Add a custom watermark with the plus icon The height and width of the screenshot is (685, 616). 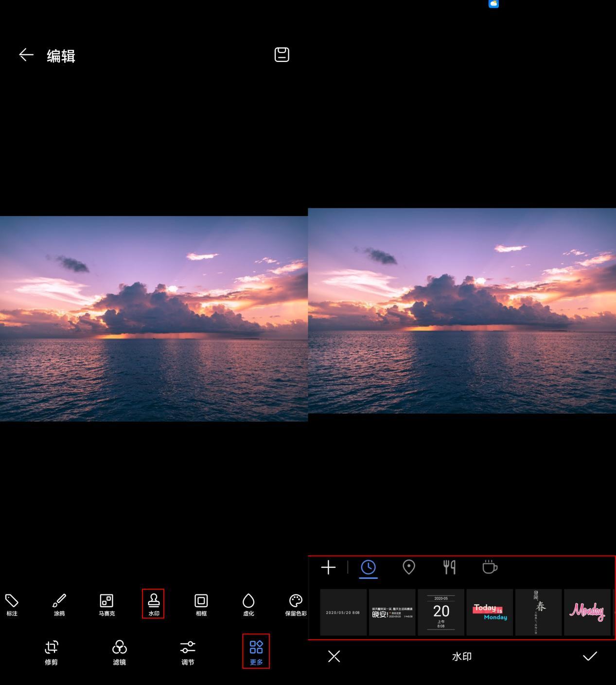click(x=329, y=567)
